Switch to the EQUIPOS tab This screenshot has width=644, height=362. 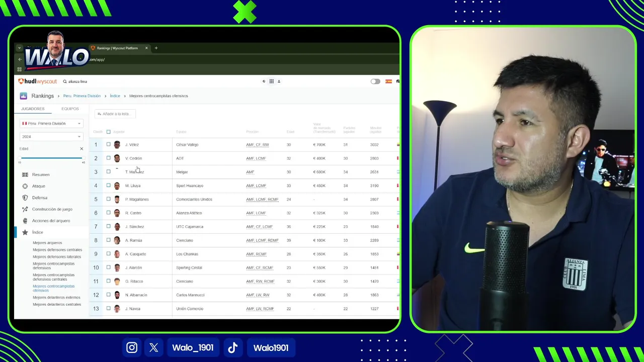[70, 109]
